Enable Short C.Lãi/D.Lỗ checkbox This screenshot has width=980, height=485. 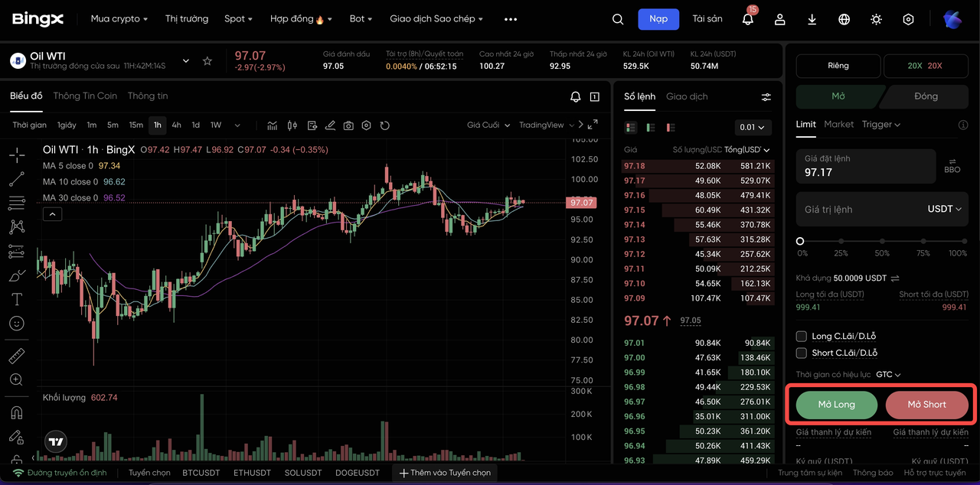pos(802,353)
